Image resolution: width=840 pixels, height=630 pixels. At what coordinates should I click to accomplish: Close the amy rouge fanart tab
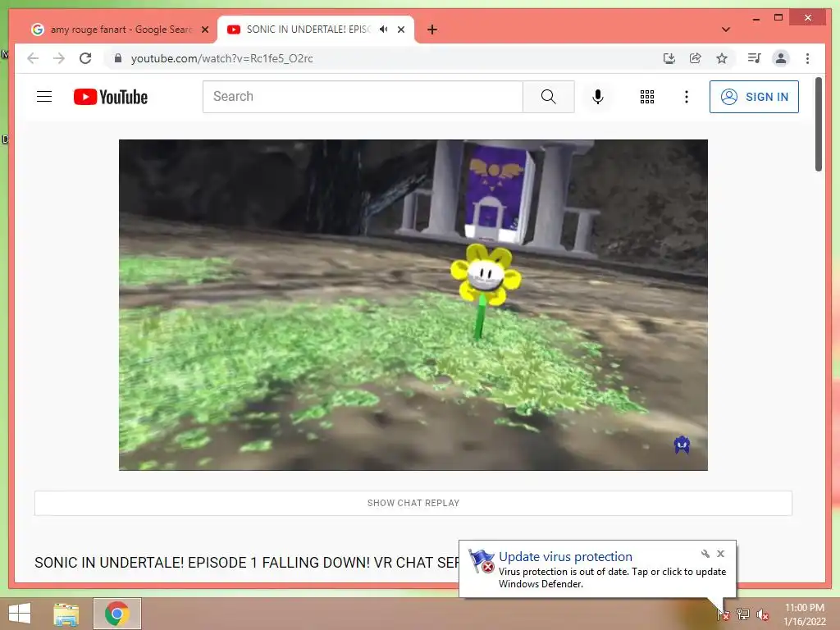pos(204,30)
